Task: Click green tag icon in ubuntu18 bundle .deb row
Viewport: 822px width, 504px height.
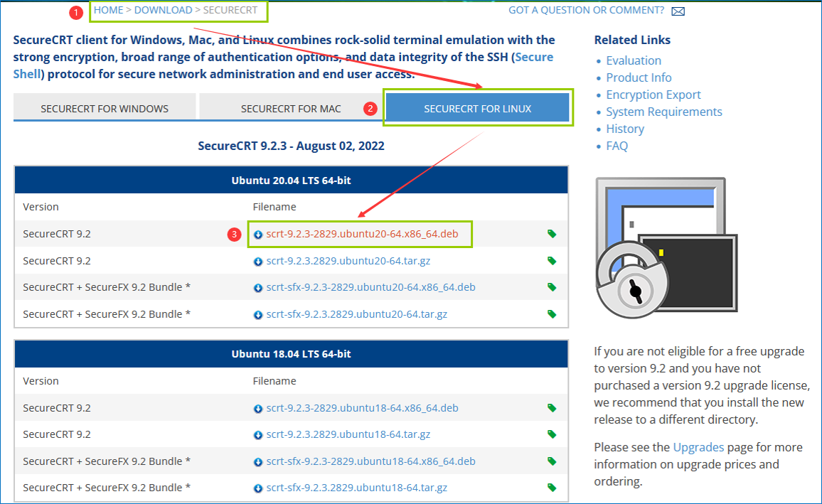Action: (552, 461)
